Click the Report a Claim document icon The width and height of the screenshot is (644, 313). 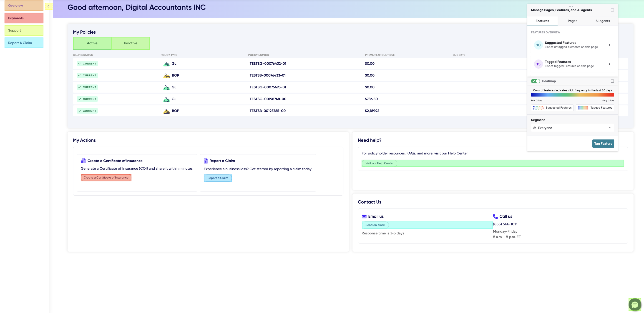pyautogui.click(x=206, y=161)
